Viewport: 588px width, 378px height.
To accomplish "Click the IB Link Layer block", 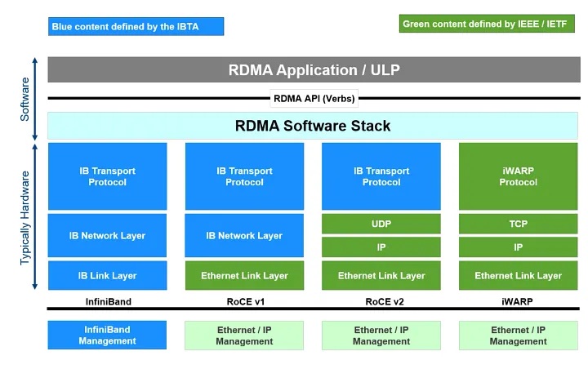I will 107,276.
